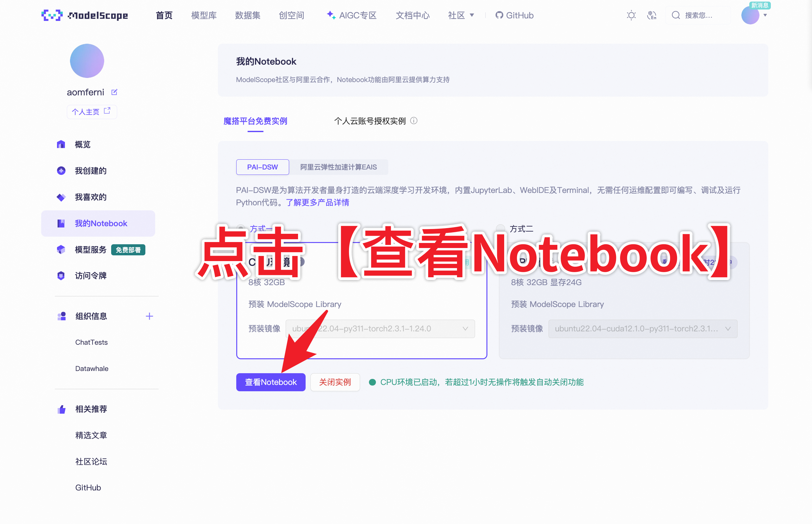Switch interface language with the 中/En icon
This screenshot has width=812, height=524.
click(x=652, y=15)
